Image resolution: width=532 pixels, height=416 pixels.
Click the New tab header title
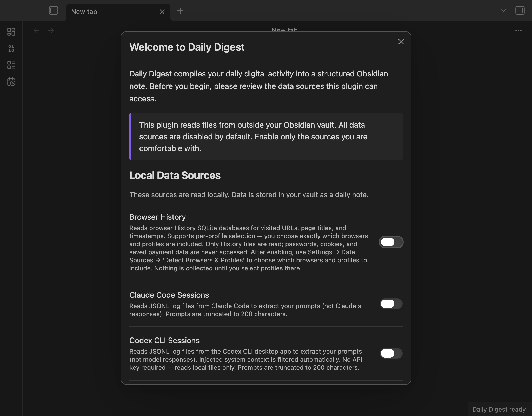coord(284,29)
